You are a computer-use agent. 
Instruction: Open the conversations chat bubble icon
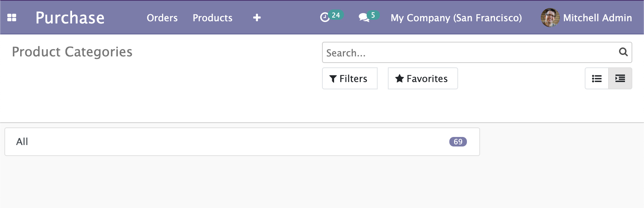pyautogui.click(x=364, y=18)
